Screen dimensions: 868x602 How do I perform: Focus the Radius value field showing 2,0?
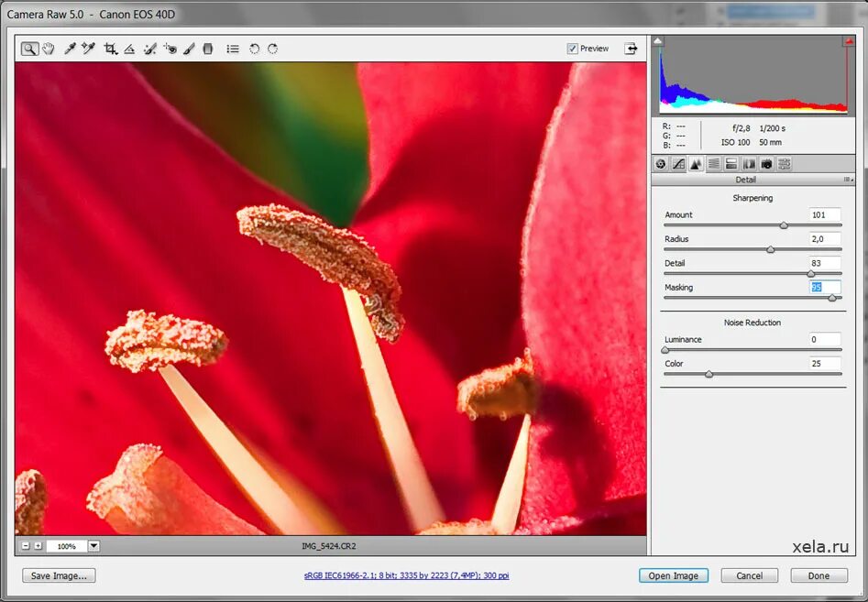pyautogui.click(x=825, y=239)
